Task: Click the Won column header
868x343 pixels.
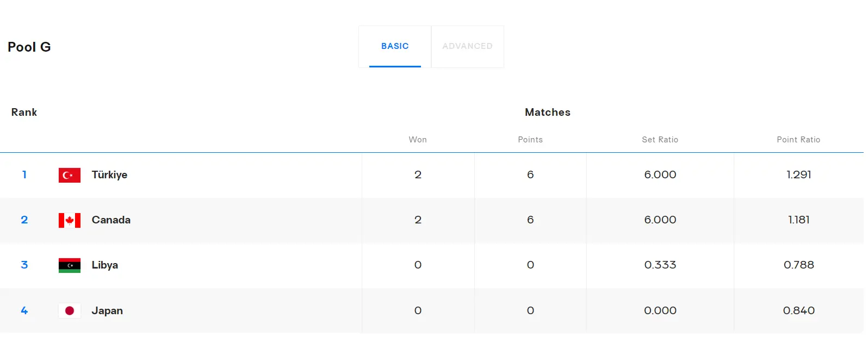Action: click(418, 140)
